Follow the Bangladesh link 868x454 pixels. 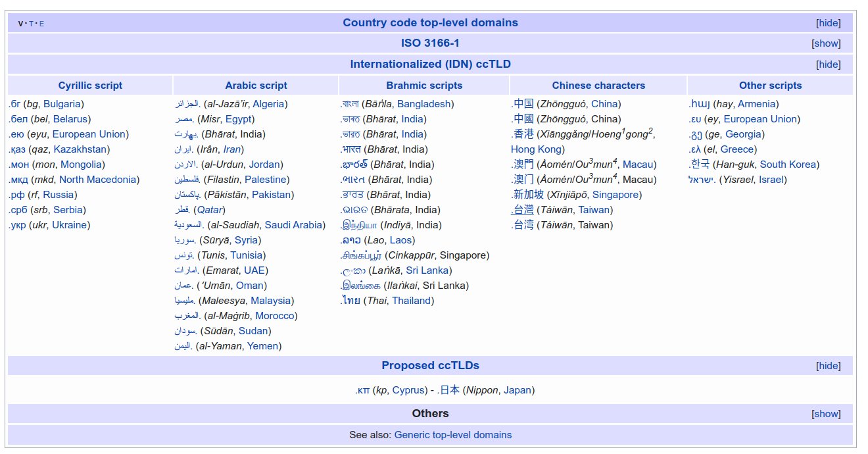[x=423, y=104]
